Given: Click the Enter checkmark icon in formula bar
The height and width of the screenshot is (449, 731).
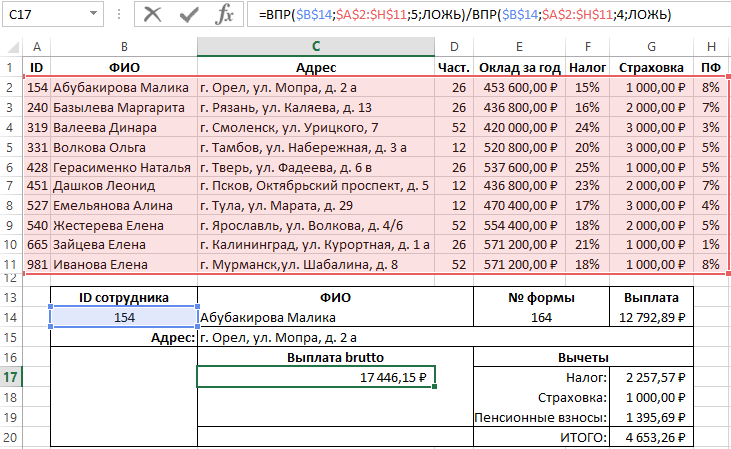Looking at the screenshot, I should tap(189, 14).
